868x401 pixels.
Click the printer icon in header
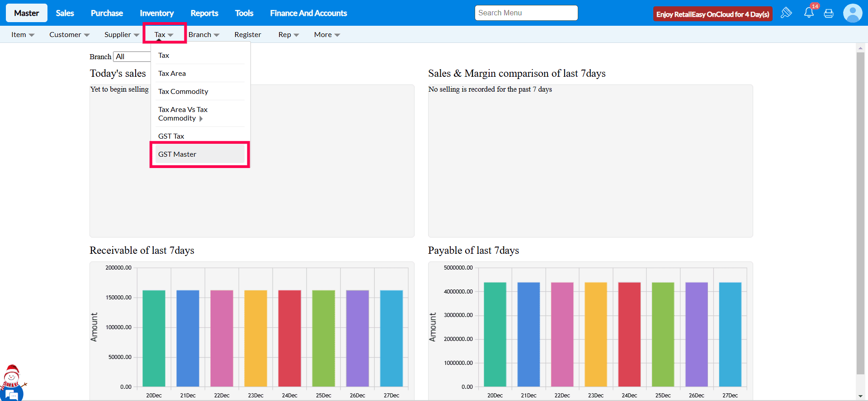(x=829, y=14)
